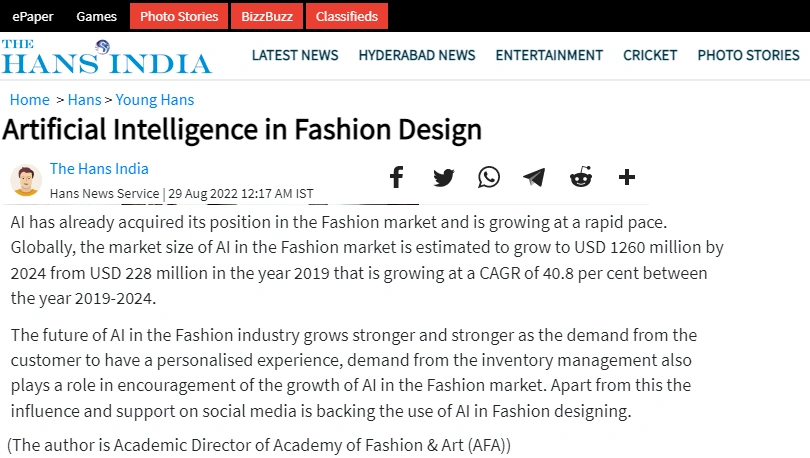Click the author avatar image
810x458 pixels.
(26, 181)
